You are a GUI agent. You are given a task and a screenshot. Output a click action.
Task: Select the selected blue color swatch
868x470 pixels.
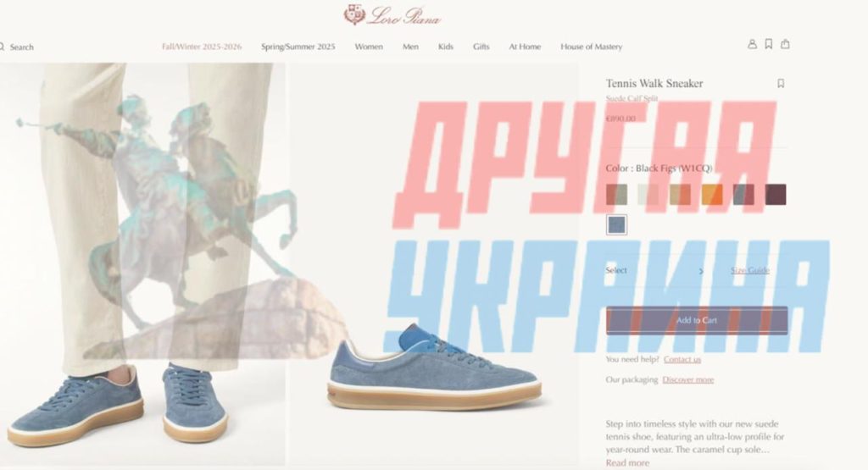coord(616,225)
